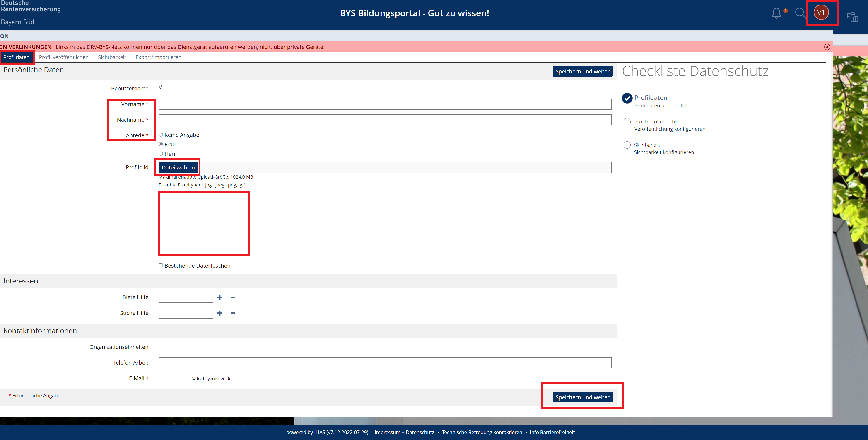Viewport: 868px width, 440px height.
Task: Remove Biete Hilfe entry with minus
Action: 233,297
